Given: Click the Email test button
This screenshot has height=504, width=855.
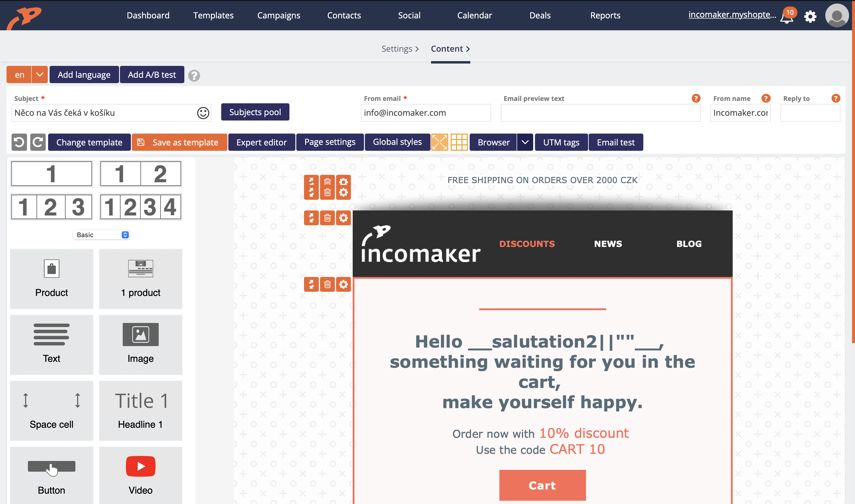Looking at the screenshot, I should pyautogui.click(x=615, y=142).
